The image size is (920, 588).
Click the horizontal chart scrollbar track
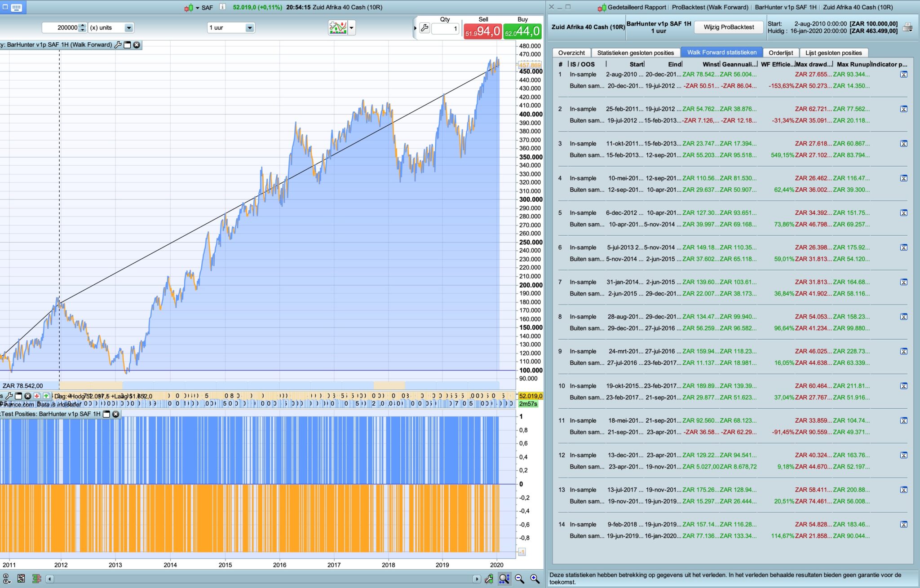tap(263, 579)
